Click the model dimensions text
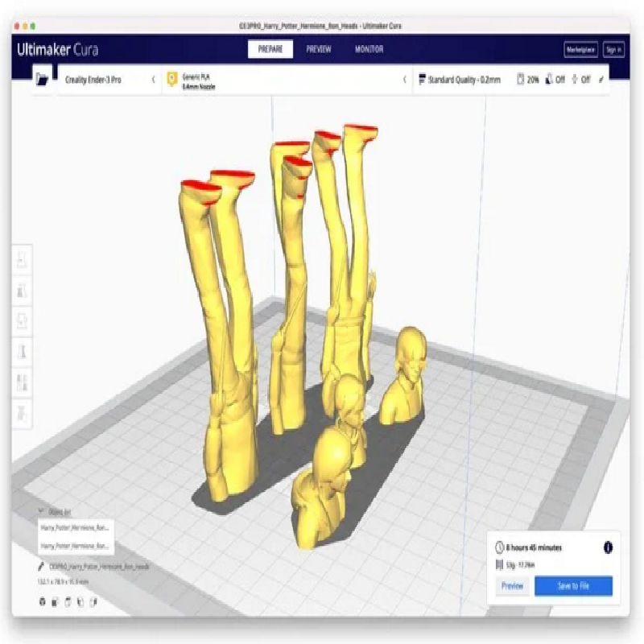This screenshot has height=644, width=644. tap(63, 581)
